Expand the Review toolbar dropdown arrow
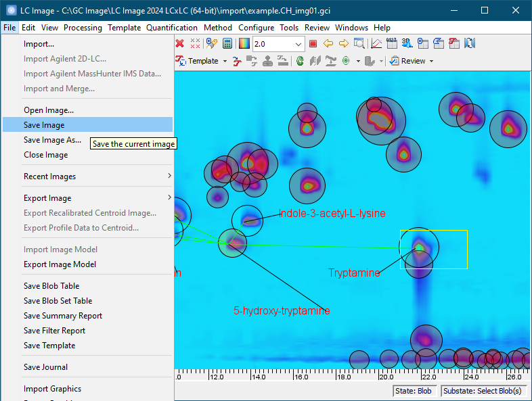The height and width of the screenshot is (401, 532). pyautogui.click(x=431, y=61)
